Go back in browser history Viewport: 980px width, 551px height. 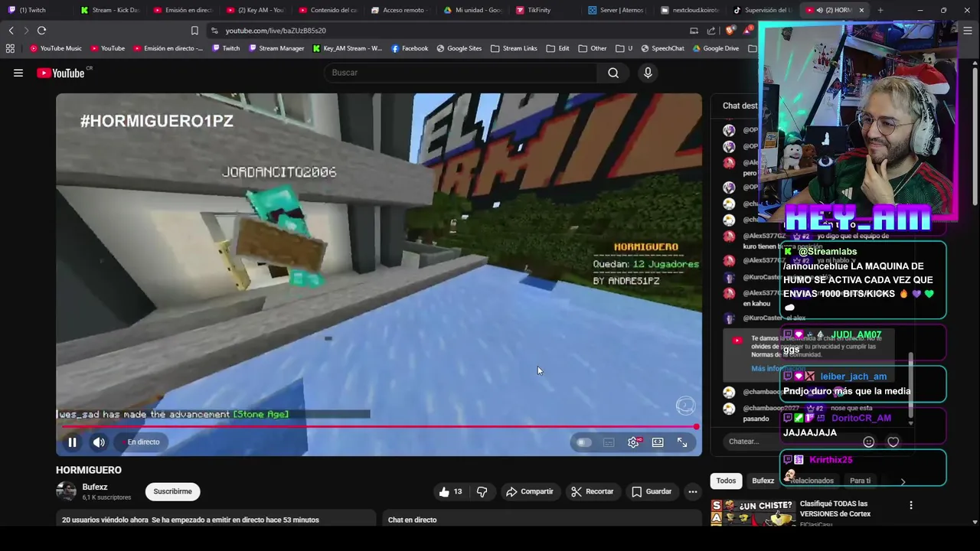11,31
